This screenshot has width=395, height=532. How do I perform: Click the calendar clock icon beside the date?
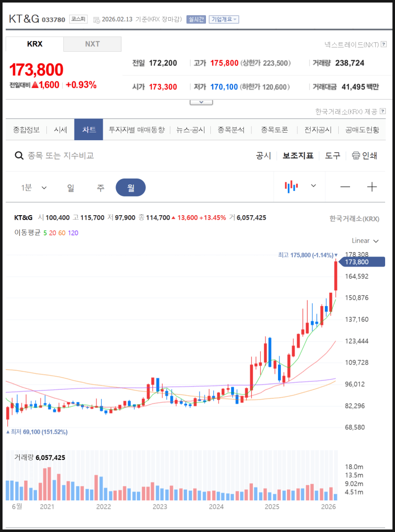96,20
